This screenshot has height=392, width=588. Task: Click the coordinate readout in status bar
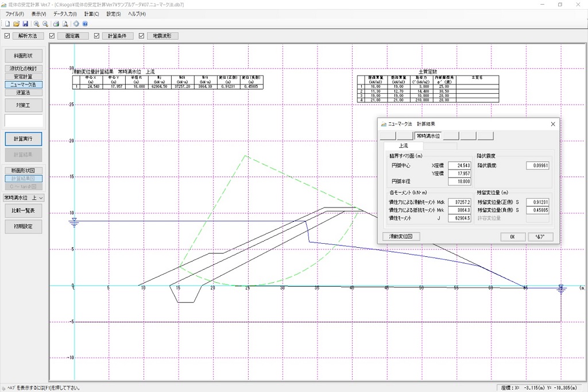540,388
